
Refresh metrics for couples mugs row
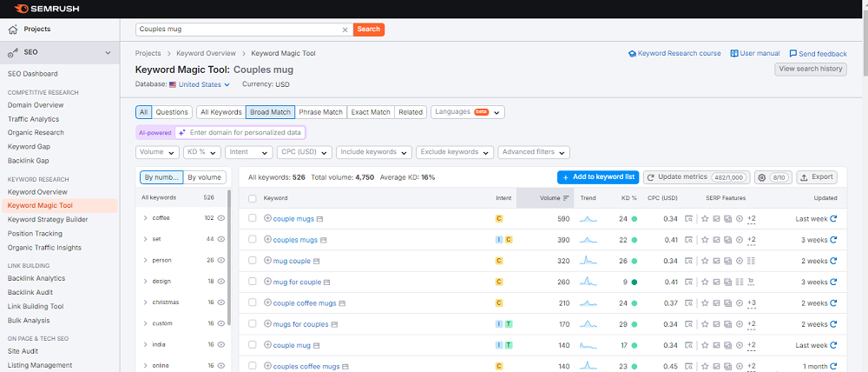833,240
